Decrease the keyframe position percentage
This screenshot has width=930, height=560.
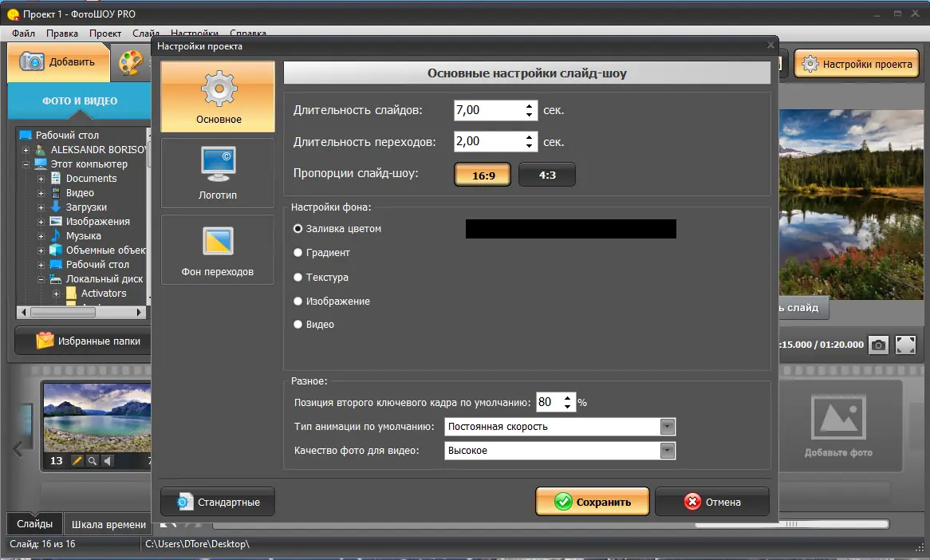pyautogui.click(x=568, y=407)
